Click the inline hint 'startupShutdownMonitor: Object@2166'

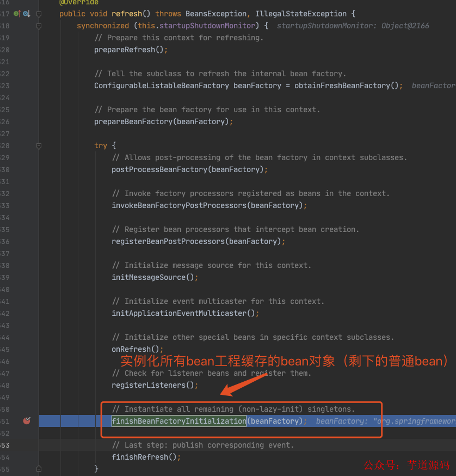(353, 26)
